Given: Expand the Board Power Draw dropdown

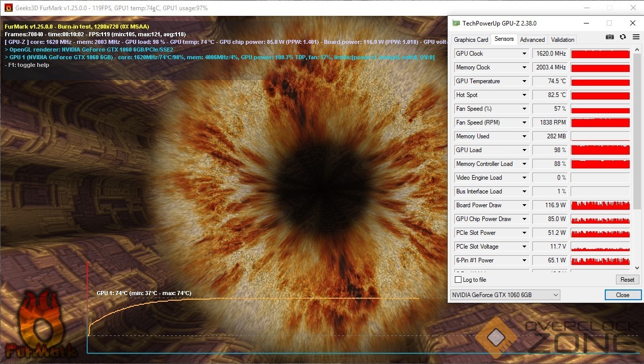Looking at the screenshot, I should click(x=524, y=205).
